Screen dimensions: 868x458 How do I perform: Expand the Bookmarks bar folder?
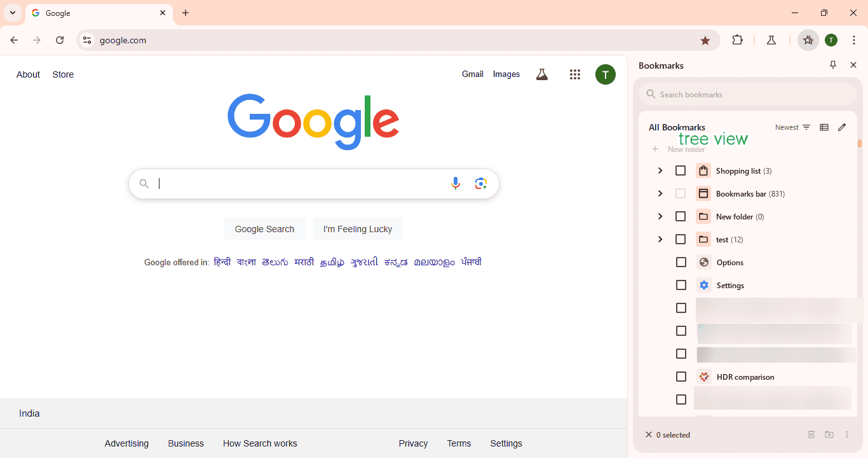660,193
